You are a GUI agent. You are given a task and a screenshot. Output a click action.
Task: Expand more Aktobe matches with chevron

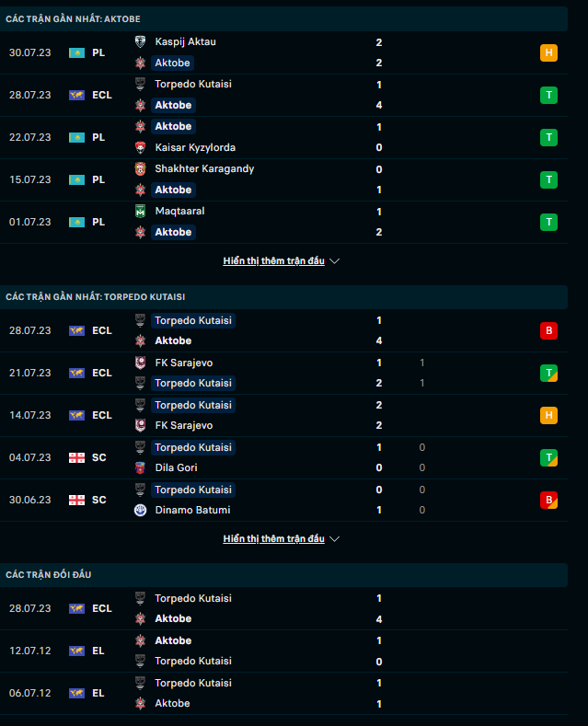[x=335, y=261]
